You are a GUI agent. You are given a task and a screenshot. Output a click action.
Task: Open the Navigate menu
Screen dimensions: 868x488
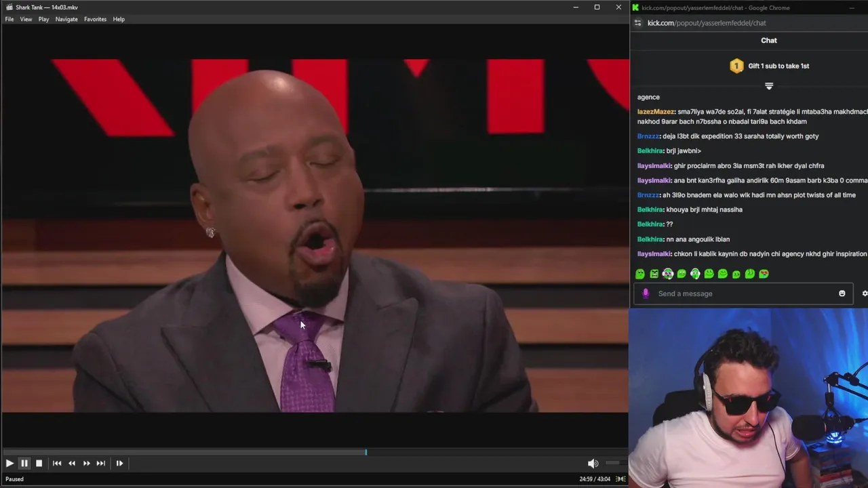[x=66, y=19]
